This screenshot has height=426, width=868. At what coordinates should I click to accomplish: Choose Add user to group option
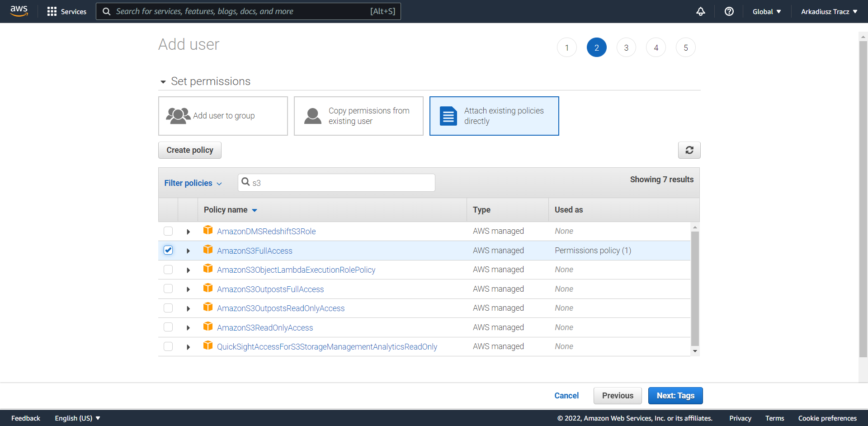(223, 116)
